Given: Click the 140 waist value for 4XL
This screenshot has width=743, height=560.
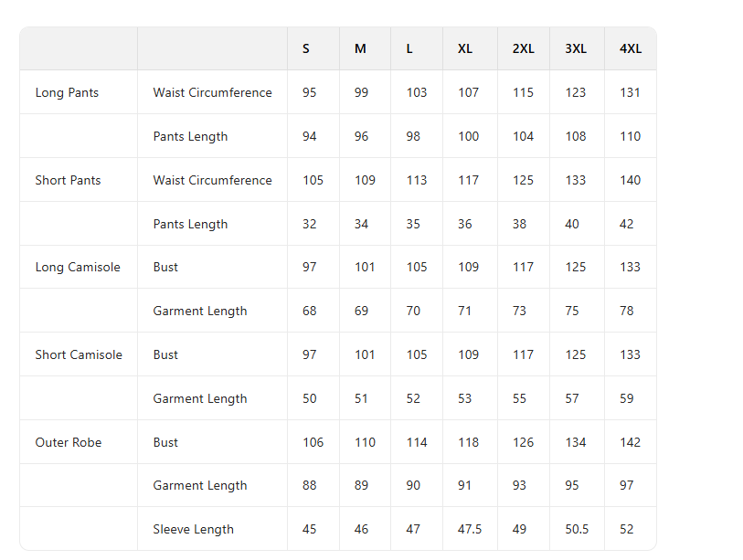Looking at the screenshot, I should coord(630,180).
